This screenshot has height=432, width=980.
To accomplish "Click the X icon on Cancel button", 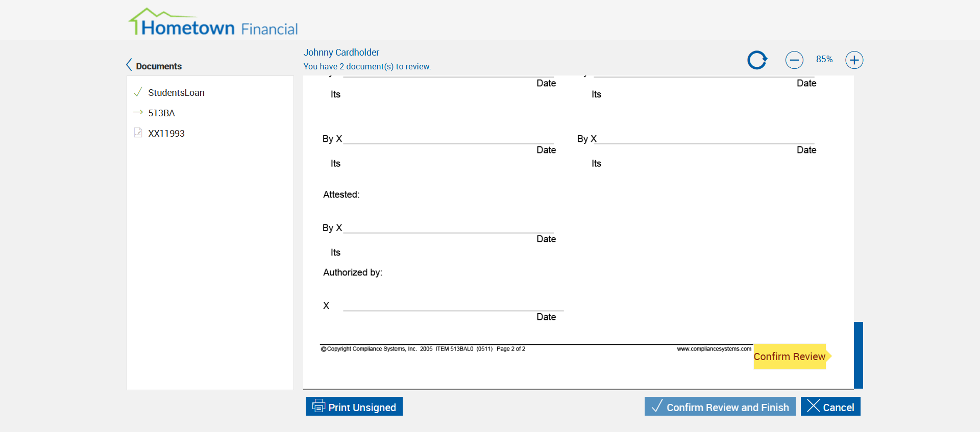I will (814, 406).
